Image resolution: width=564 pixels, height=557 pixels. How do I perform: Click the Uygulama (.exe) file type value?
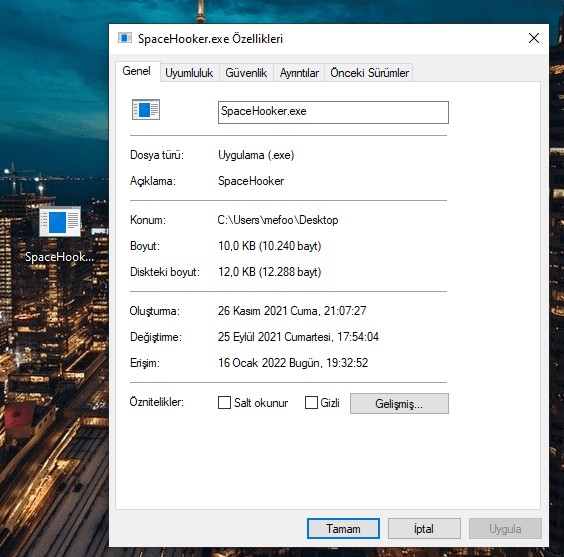[256, 155]
